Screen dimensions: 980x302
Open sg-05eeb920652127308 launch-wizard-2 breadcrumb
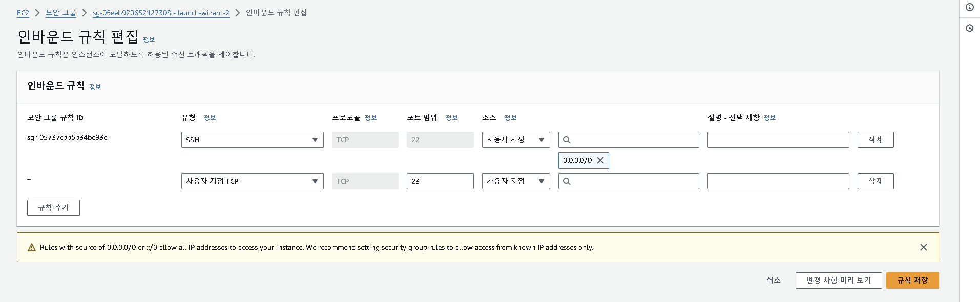pyautogui.click(x=161, y=13)
